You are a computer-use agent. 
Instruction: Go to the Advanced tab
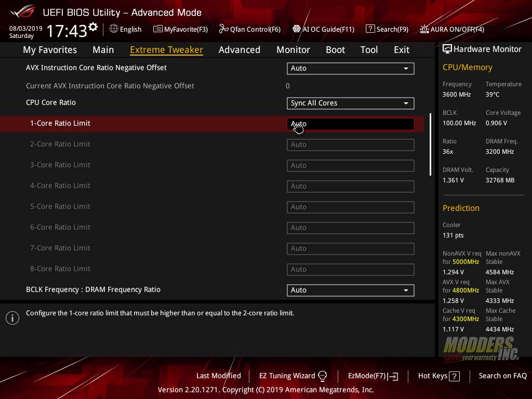point(240,50)
